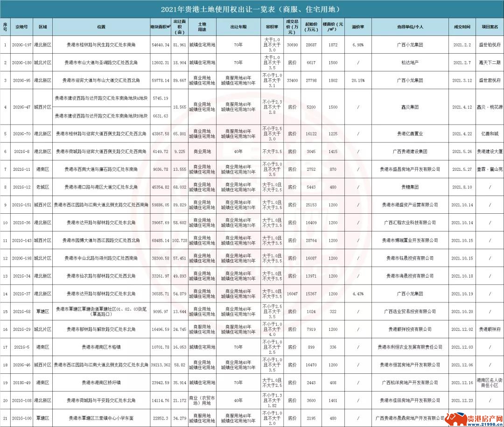The width and height of the screenshot is (504, 427).
Task: Select parcel number cell '2020G-95'
Action: (21, 80)
